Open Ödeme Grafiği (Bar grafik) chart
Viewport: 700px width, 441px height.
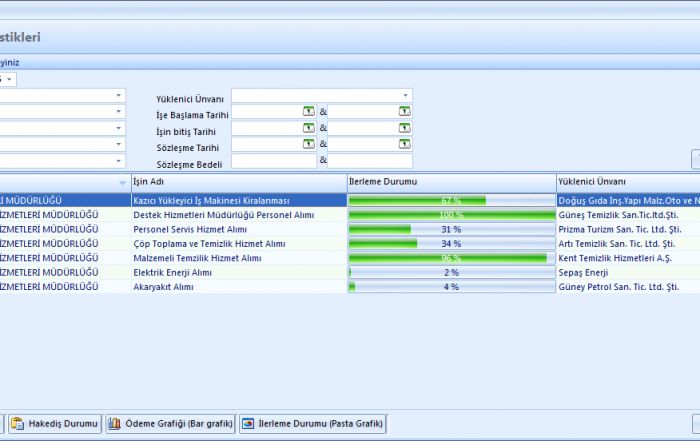pos(170,424)
